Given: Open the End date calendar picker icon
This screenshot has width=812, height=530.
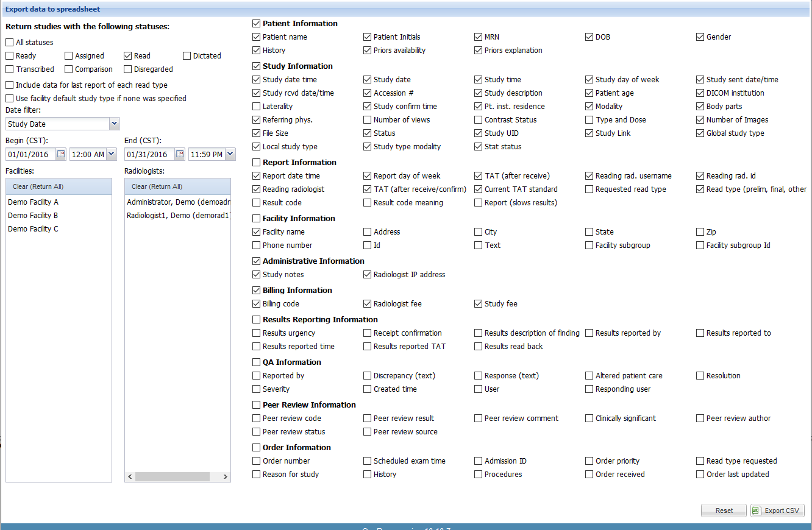Looking at the screenshot, I should (x=180, y=154).
